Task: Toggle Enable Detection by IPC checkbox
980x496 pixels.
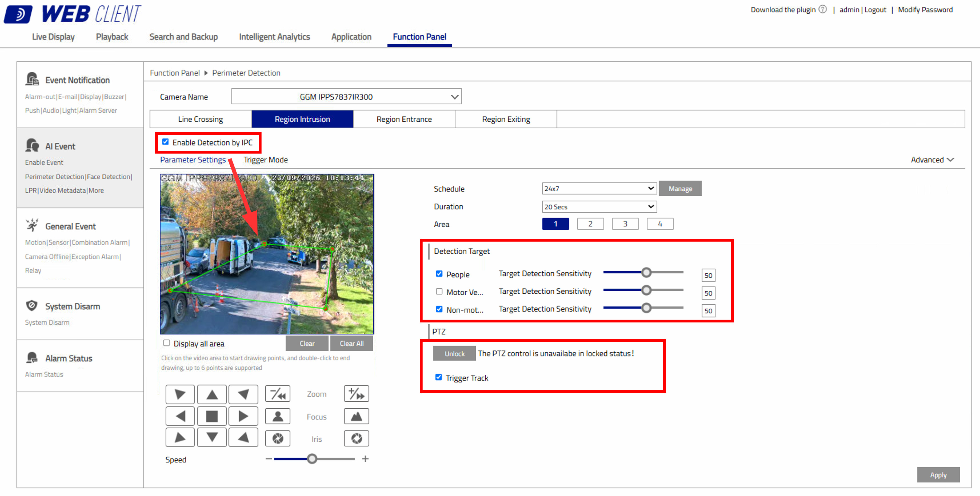Action: click(x=165, y=142)
